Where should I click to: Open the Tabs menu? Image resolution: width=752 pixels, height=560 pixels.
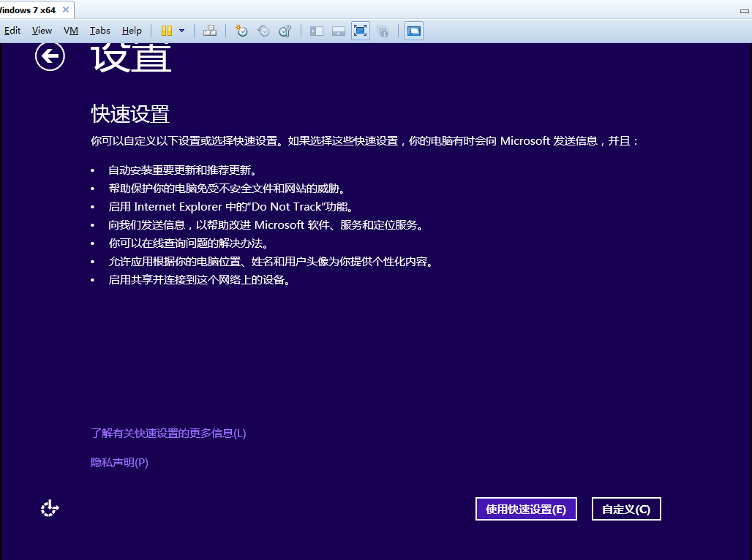coord(99,31)
